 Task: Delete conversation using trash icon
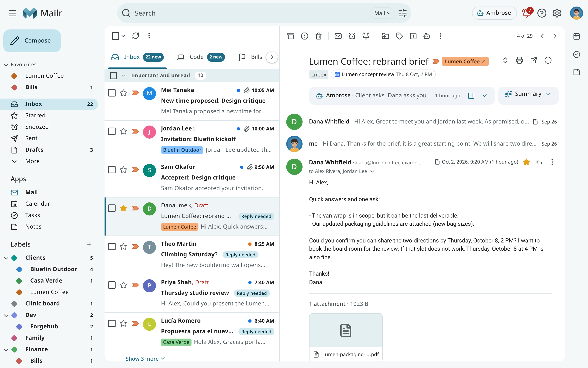318,36
